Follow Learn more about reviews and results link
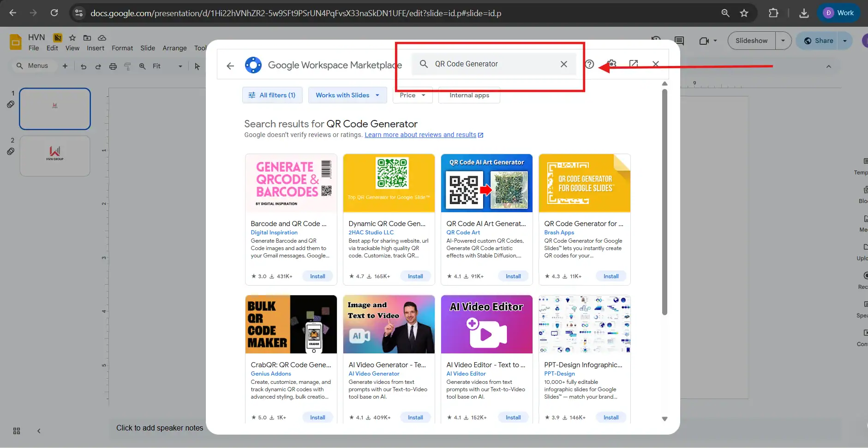The height and width of the screenshot is (448, 868). click(420, 135)
